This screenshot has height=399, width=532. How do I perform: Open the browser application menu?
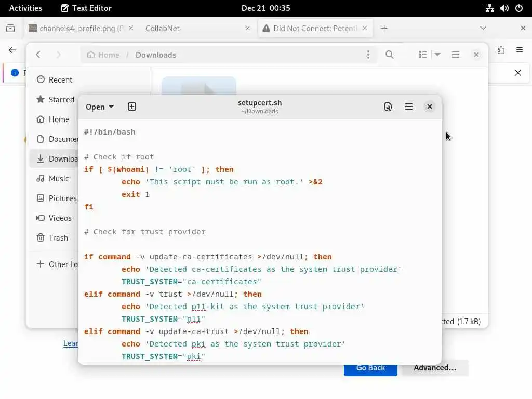(x=520, y=50)
